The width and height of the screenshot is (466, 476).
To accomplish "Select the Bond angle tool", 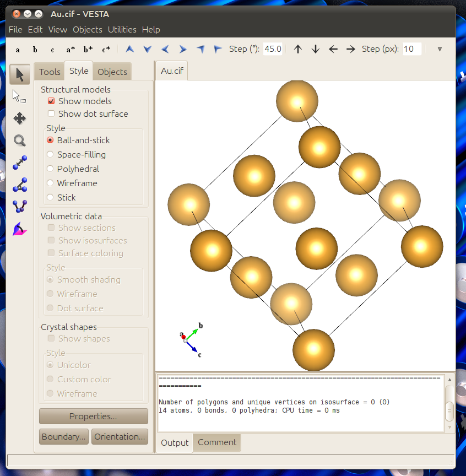I will (x=20, y=185).
